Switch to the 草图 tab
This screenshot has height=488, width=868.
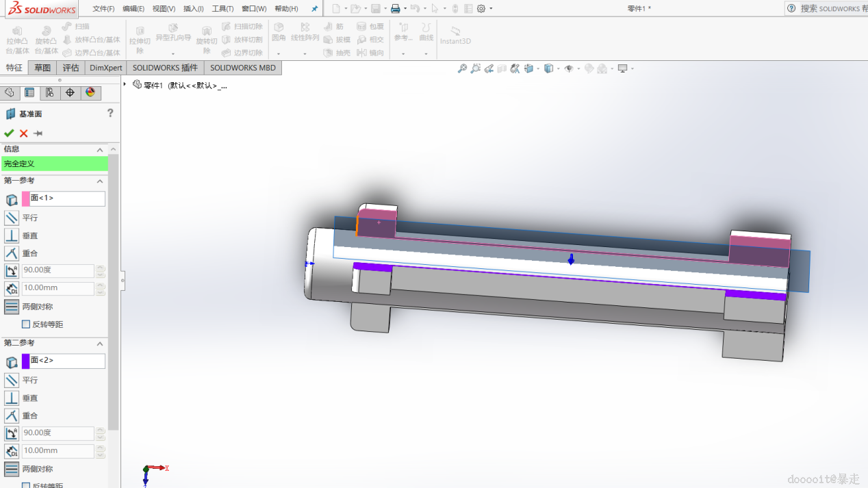42,68
